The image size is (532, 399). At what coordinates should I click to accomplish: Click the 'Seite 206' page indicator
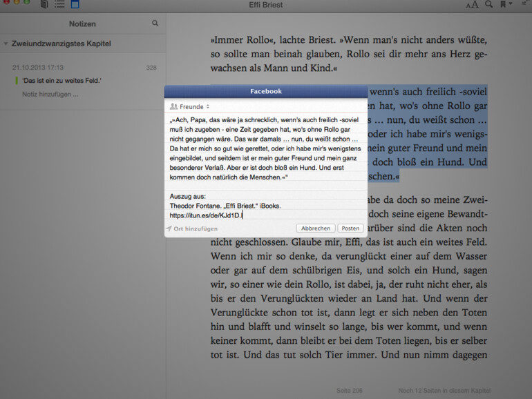(x=350, y=391)
